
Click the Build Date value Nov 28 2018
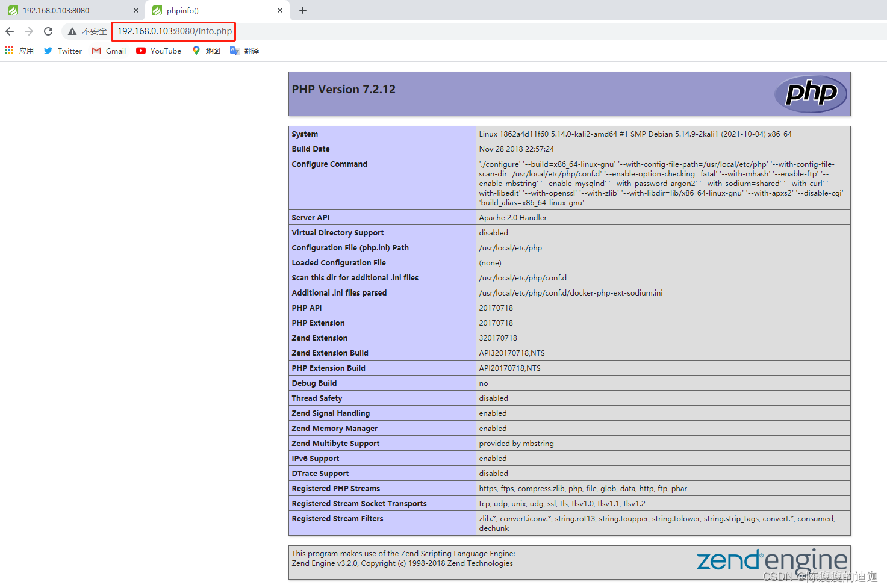[x=517, y=149]
